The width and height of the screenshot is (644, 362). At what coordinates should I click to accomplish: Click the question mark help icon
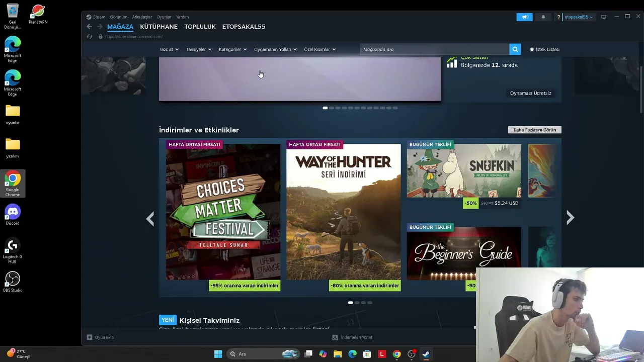[x=558, y=17]
